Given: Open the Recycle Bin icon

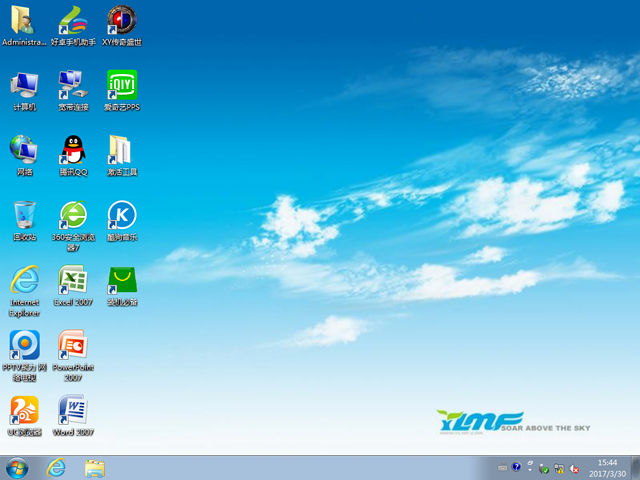Looking at the screenshot, I should coord(25,215).
